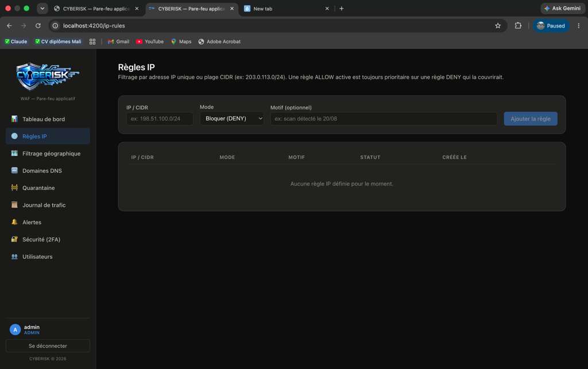Open Sécurité (2FA) settings
Image resolution: width=588 pixels, height=369 pixels.
(48, 239)
